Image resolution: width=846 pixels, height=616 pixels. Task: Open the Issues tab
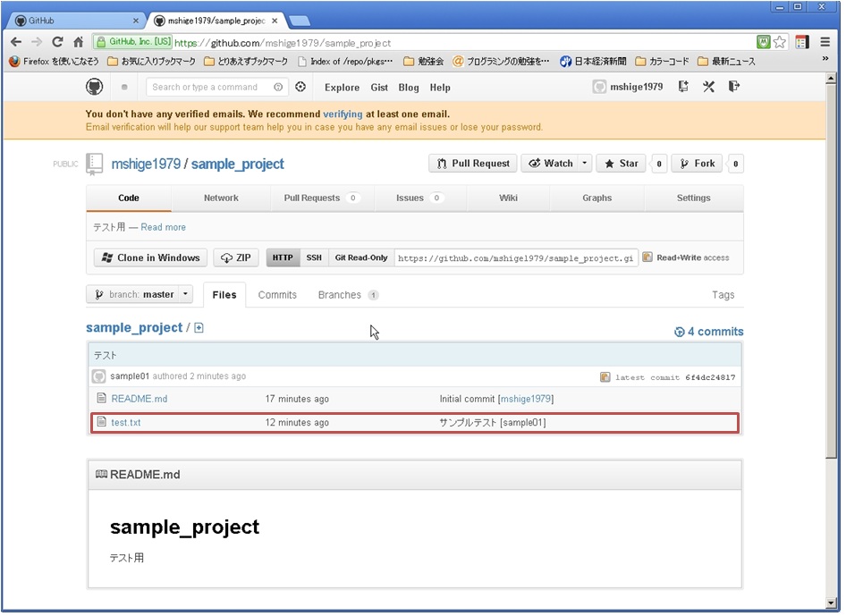(420, 198)
